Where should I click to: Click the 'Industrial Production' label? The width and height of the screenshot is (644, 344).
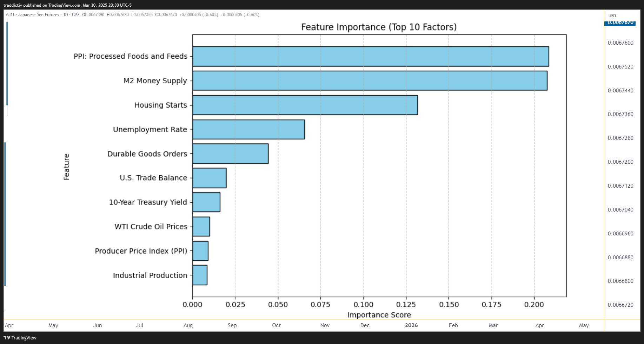point(150,275)
